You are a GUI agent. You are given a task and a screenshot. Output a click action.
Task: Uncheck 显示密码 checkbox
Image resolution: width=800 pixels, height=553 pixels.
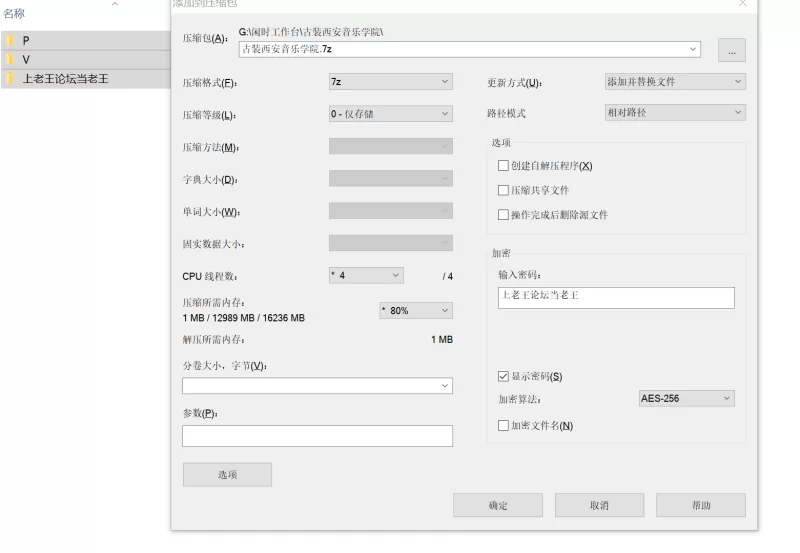pyautogui.click(x=504, y=377)
